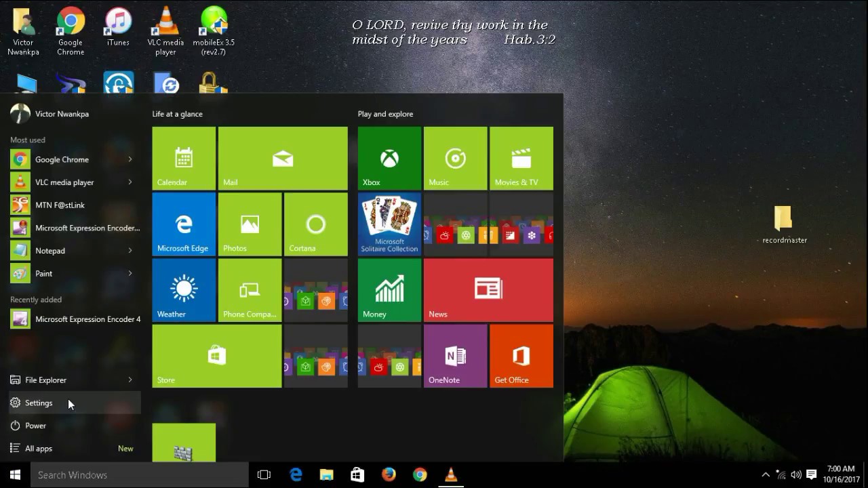Open Firefox from the taskbar
This screenshot has width=868, height=488.
389,475
